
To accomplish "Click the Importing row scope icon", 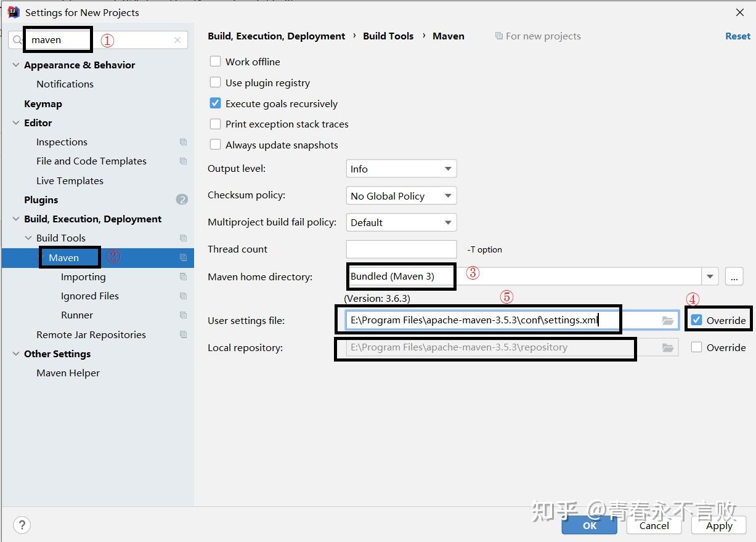I will [183, 277].
